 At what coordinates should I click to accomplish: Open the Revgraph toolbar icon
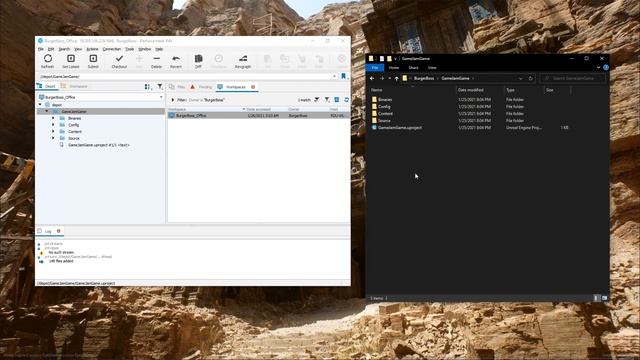tap(243, 59)
